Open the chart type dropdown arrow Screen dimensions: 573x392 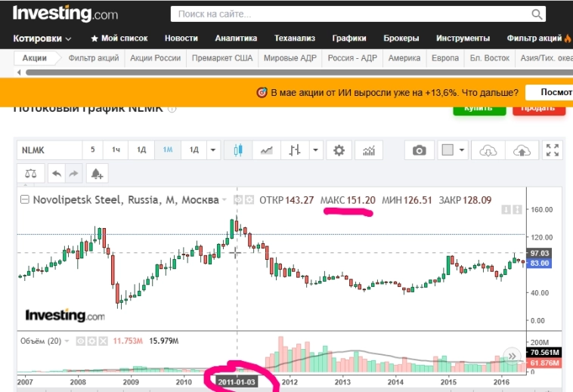[316, 150]
